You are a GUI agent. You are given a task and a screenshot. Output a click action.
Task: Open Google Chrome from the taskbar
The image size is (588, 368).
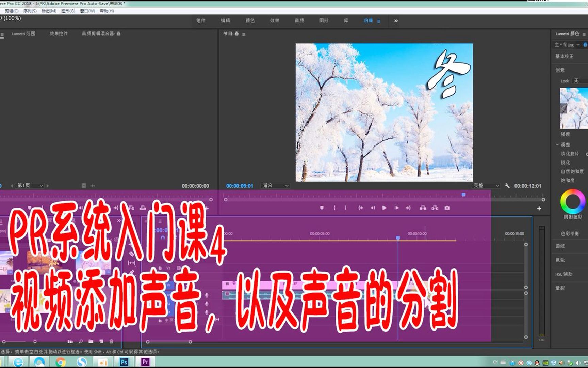(61, 362)
